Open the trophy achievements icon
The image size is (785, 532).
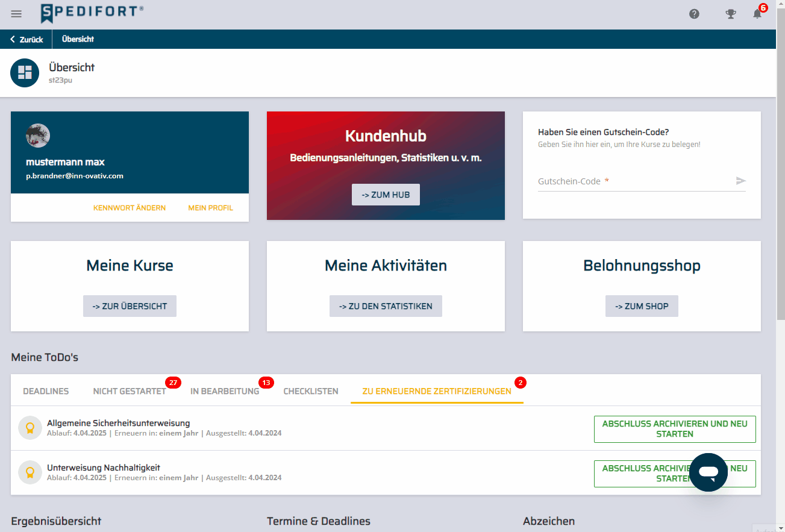click(x=731, y=14)
